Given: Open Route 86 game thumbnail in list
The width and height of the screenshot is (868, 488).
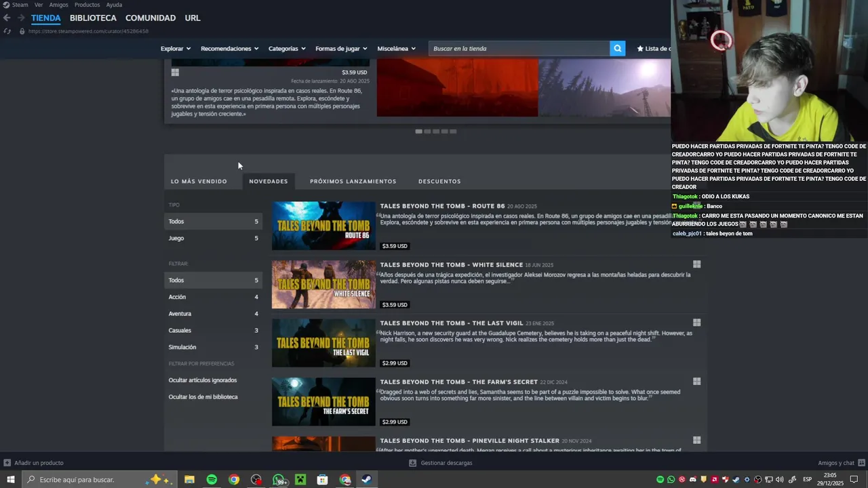Looking at the screenshot, I should click(x=323, y=226).
